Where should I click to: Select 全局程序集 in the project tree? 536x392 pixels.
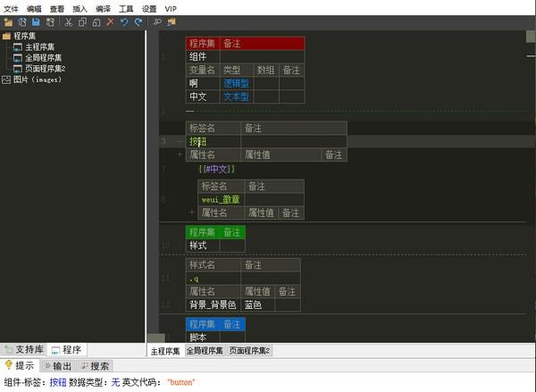(x=44, y=58)
